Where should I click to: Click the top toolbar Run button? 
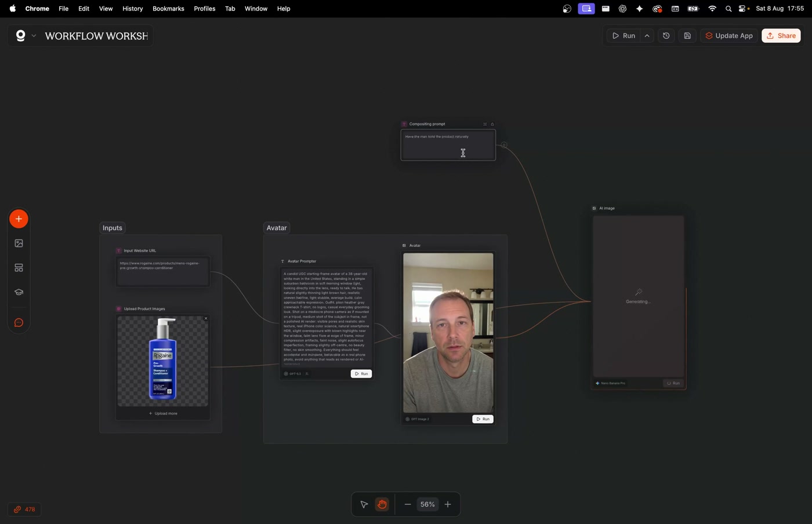click(623, 36)
